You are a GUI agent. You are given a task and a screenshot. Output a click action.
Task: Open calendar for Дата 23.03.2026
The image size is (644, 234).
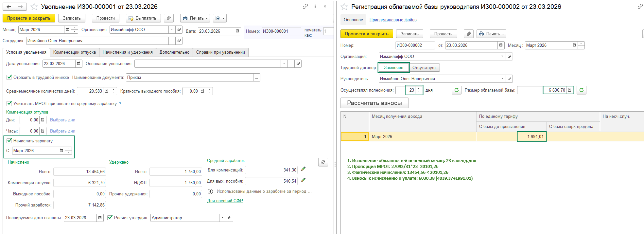click(237, 31)
